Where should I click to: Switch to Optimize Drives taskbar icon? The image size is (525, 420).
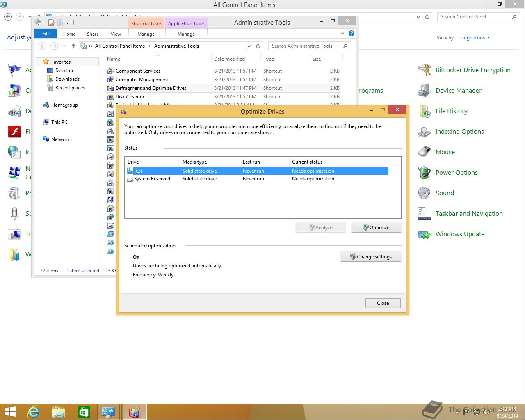pyautogui.click(x=135, y=412)
